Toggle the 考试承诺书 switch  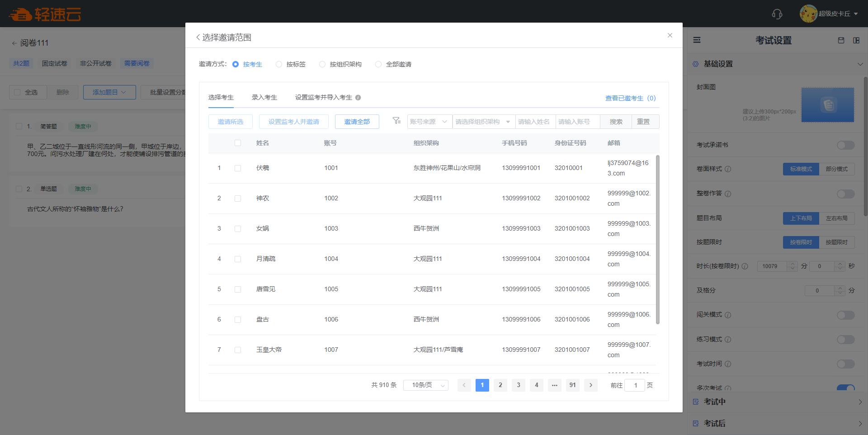click(845, 145)
